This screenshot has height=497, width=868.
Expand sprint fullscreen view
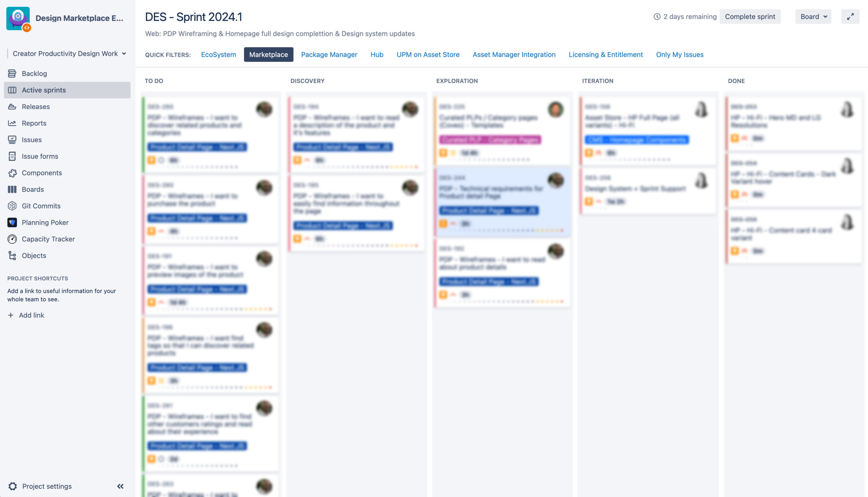851,16
